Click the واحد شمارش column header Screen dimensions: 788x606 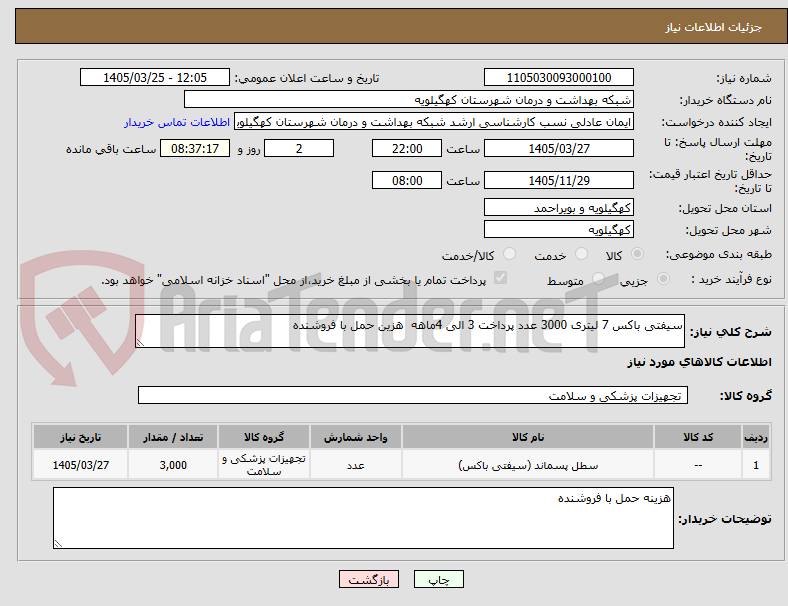coord(356,437)
